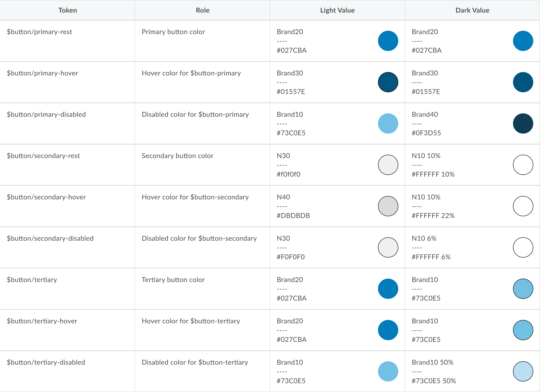
Task: Select the light Brand30 swatch for primary-hover
Action: [x=388, y=82]
